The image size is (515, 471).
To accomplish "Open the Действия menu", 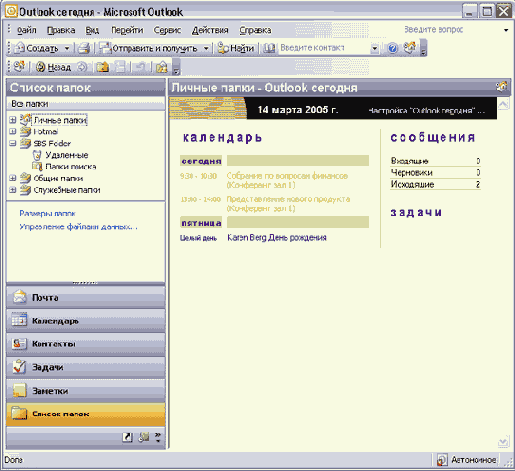I will [x=210, y=30].
